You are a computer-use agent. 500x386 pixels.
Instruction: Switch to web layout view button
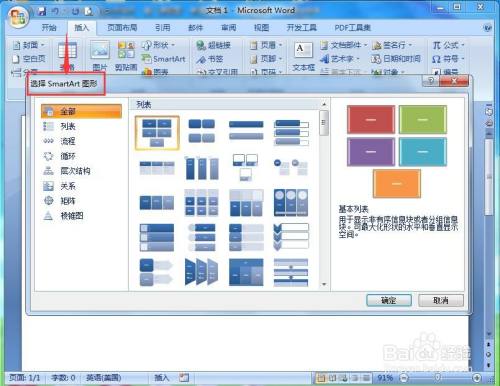(344, 378)
